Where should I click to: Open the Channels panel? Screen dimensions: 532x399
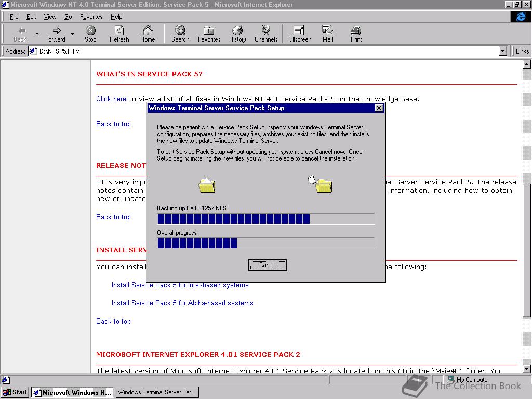click(x=266, y=33)
